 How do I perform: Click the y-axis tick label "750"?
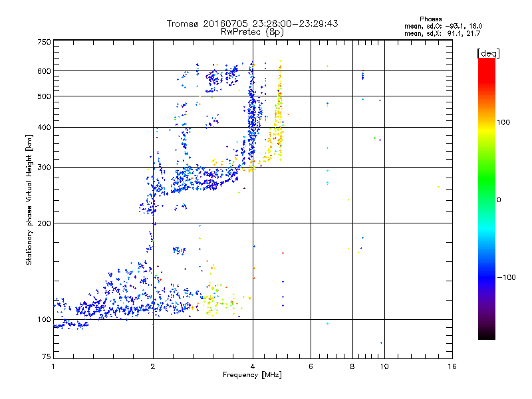coord(44,42)
